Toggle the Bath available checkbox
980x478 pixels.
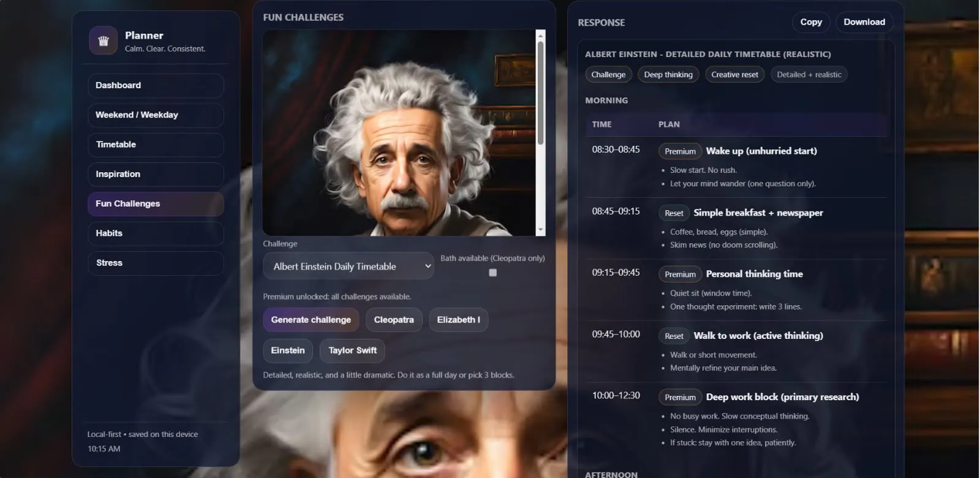pyautogui.click(x=492, y=273)
